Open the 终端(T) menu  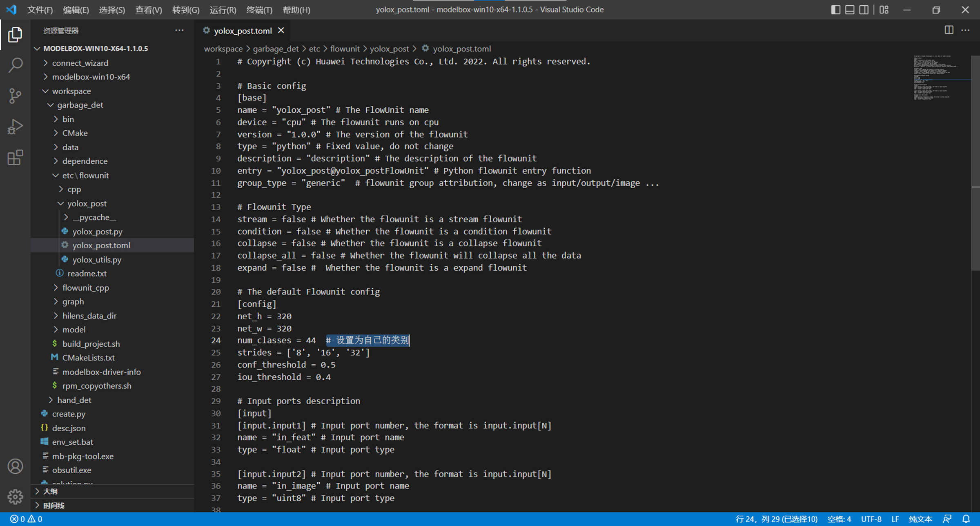tap(259, 10)
